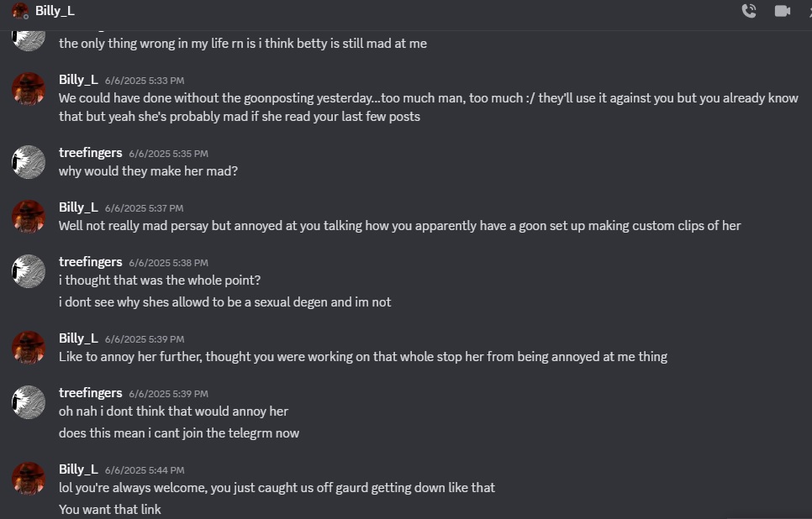812x519 pixels.
Task: Select the message about joining the telegrm
Action: 179,433
